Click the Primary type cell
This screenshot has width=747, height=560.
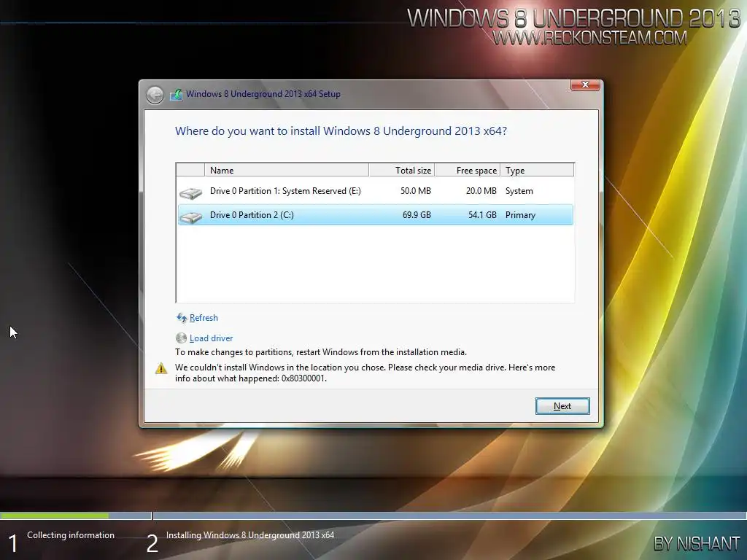[x=520, y=215]
